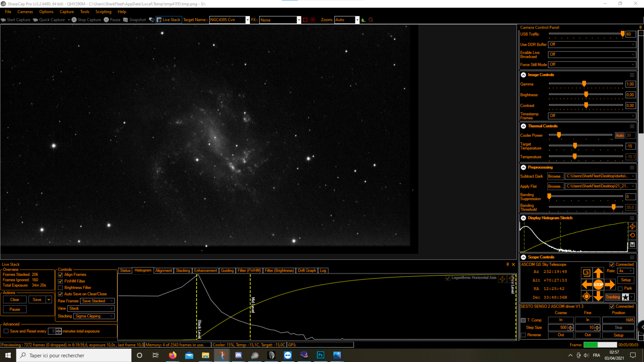
Task: Click the Coarse In focuser button
Action: point(561,320)
